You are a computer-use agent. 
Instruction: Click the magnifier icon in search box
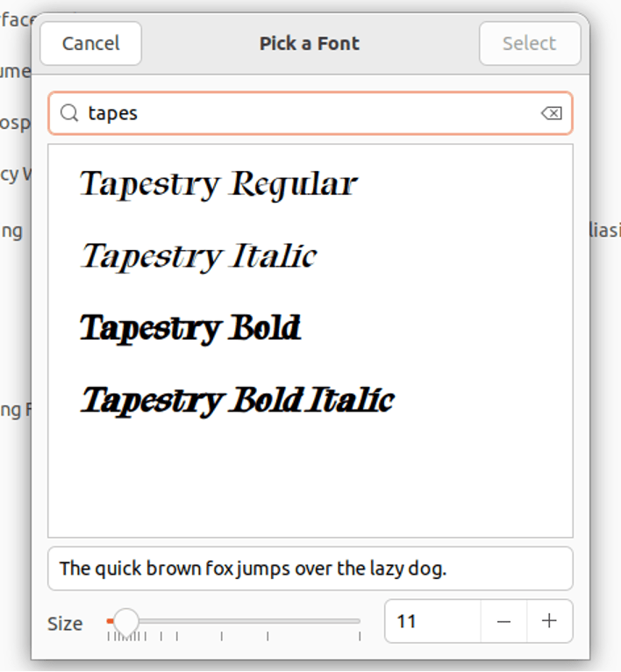[69, 113]
